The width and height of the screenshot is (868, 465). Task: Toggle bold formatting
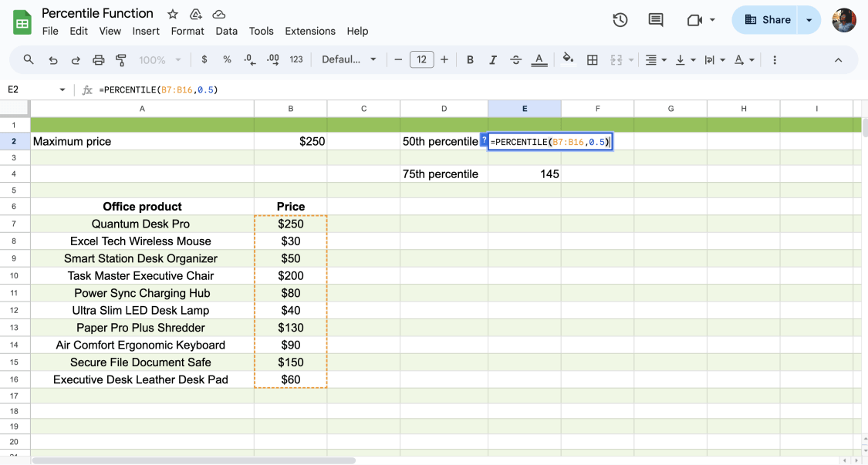coord(470,59)
